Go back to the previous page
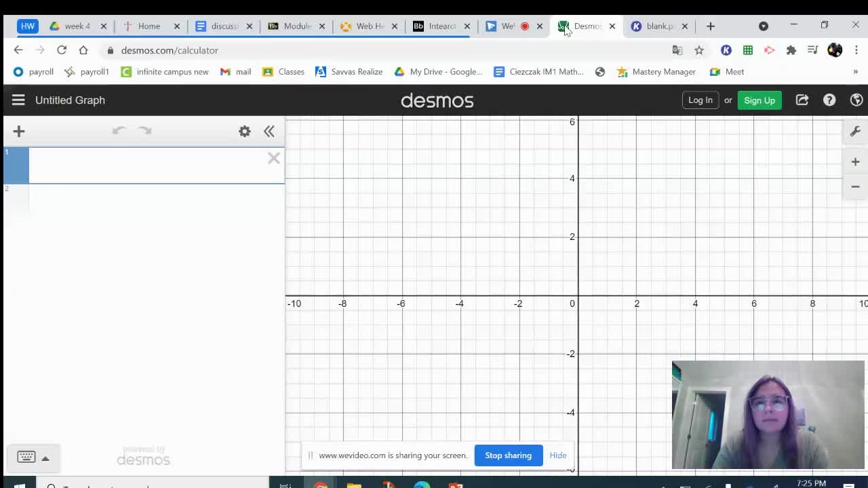 pyautogui.click(x=18, y=50)
